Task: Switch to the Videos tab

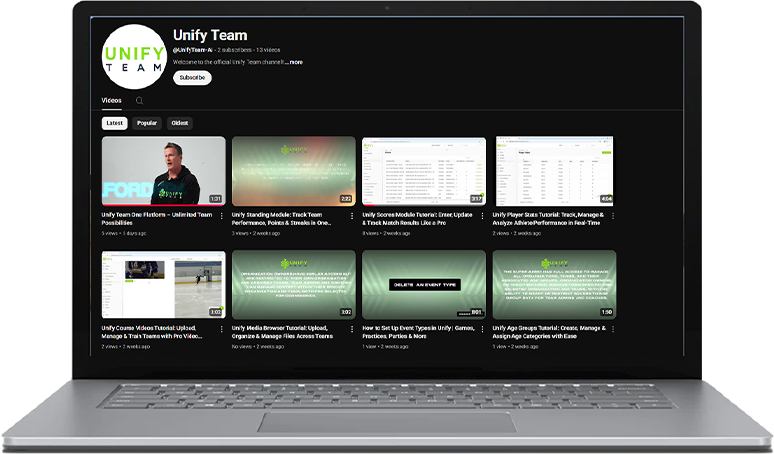Action: click(111, 101)
